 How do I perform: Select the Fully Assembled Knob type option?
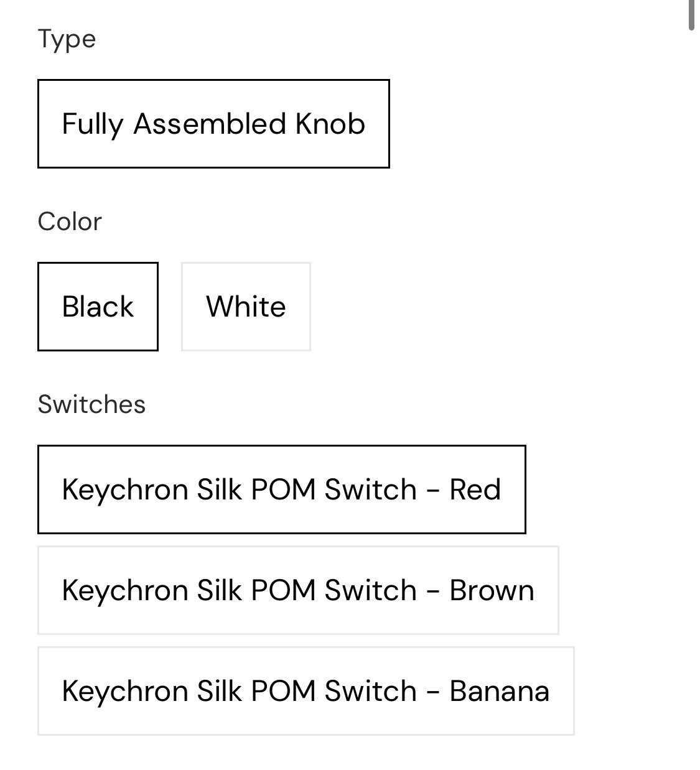click(x=213, y=124)
